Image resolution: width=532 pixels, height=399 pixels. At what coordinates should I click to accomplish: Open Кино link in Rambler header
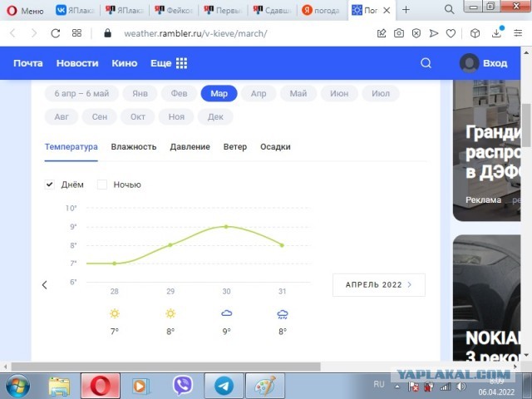125,63
